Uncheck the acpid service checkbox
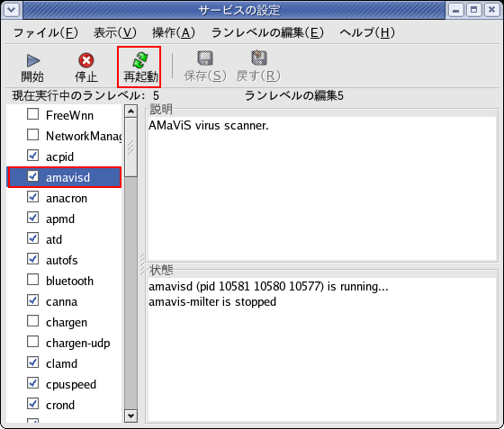This screenshot has width=504, height=429. tap(32, 156)
